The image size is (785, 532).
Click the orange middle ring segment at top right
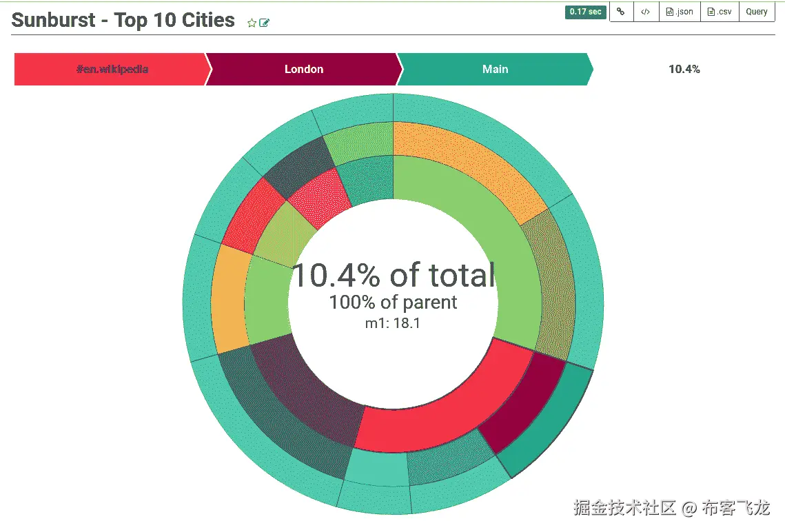[x=476, y=160]
